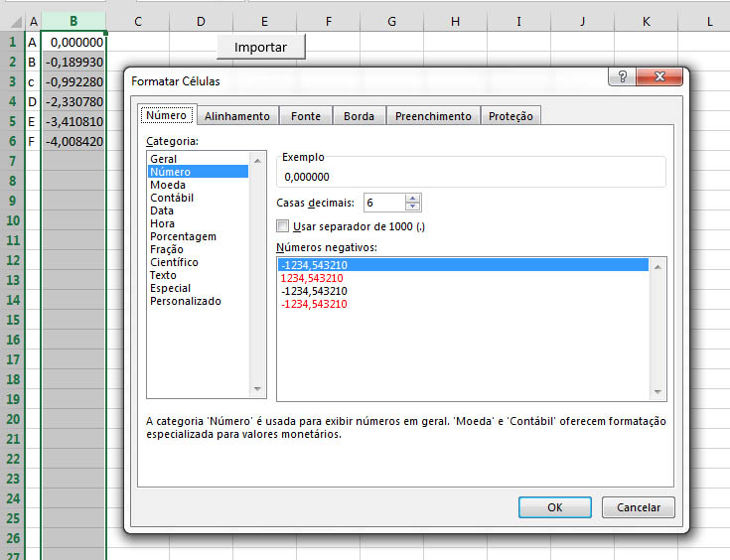Switch to the Proteção tab
The height and width of the screenshot is (560, 730).
(x=511, y=116)
